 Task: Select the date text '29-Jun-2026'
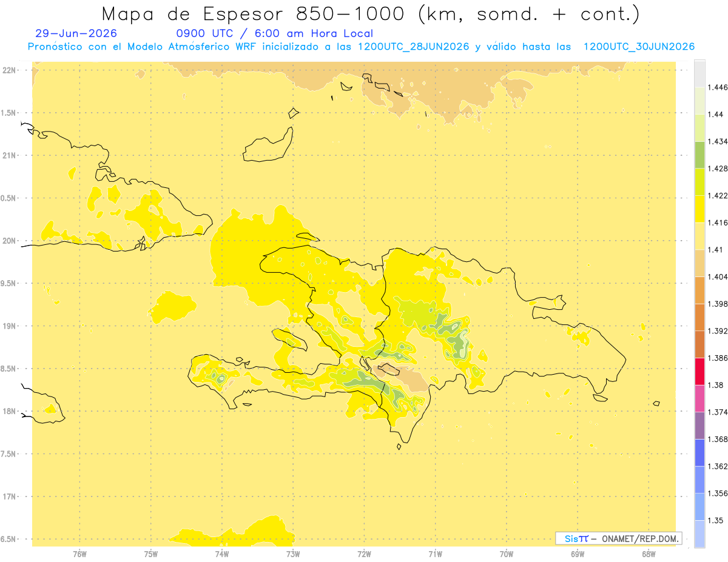(x=76, y=33)
